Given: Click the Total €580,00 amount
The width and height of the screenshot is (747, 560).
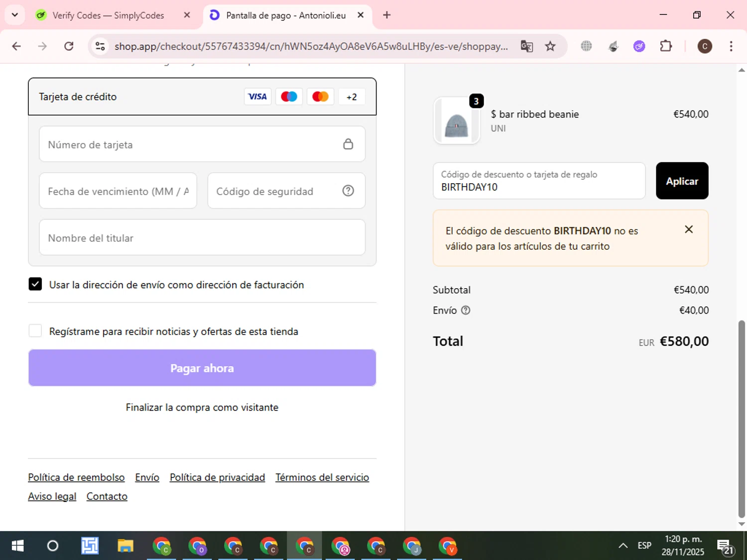Looking at the screenshot, I should (x=684, y=341).
